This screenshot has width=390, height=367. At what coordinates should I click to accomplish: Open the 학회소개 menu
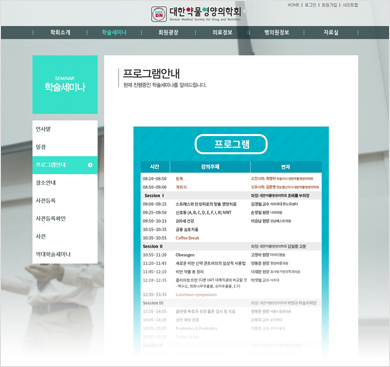tap(60, 32)
